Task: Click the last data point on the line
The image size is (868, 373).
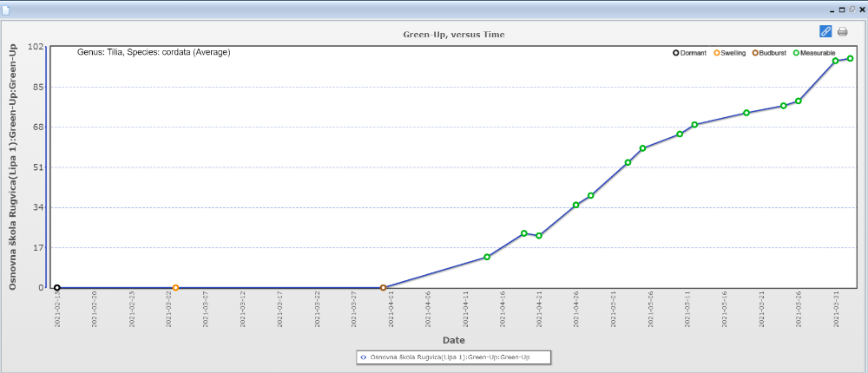Action: [851, 59]
